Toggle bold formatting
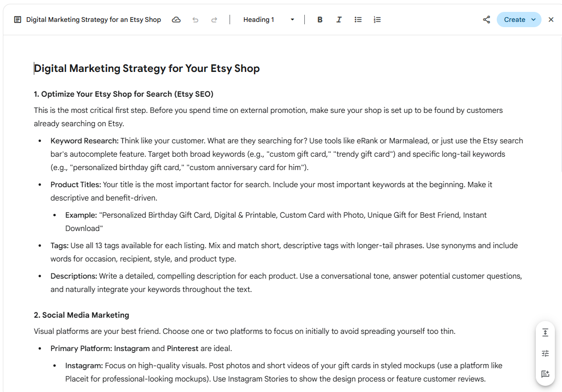The width and height of the screenshot is (562, 392). click(x=320, y=20)
